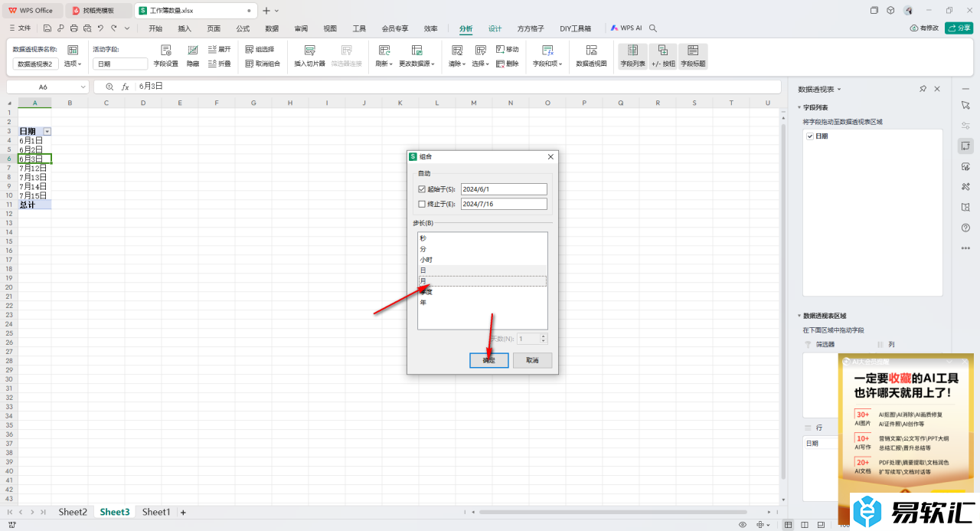Open the 选择 (Select) dropdown

(481, 64)
